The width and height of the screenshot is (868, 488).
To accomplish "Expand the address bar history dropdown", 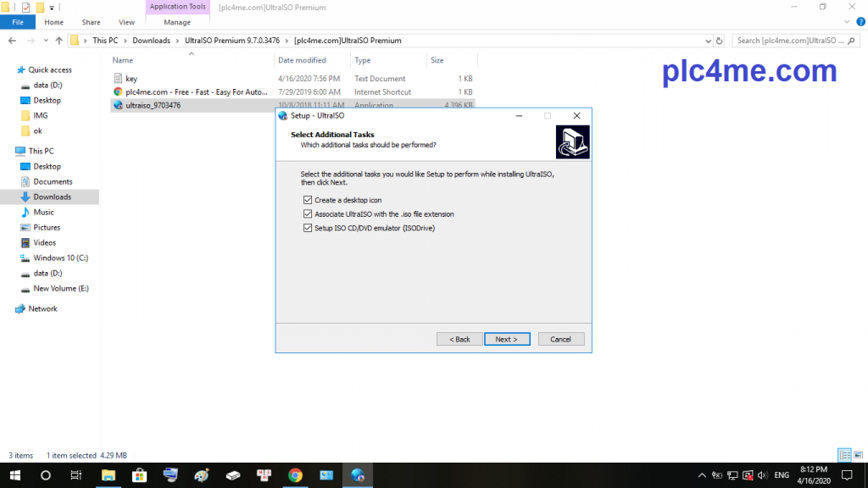I will 708,41.
